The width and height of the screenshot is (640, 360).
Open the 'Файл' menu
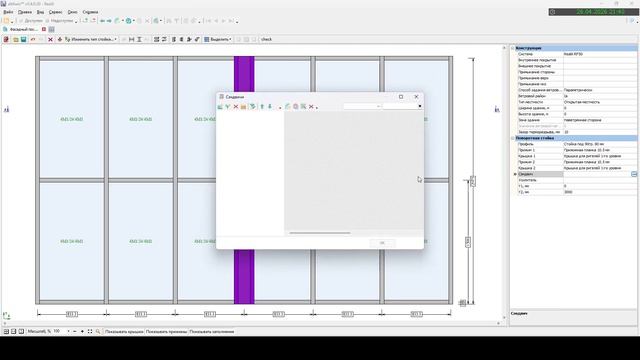[8, 12]
